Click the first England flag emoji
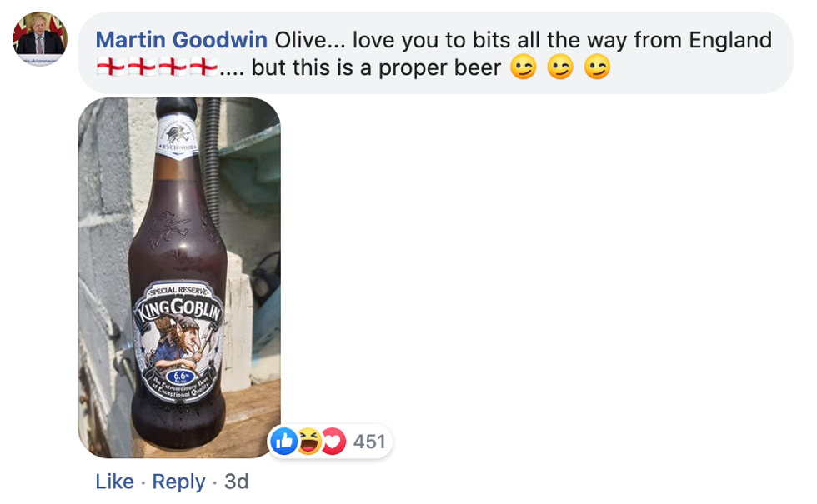This screenshot has width=817, height=504. tap(110, 67)
